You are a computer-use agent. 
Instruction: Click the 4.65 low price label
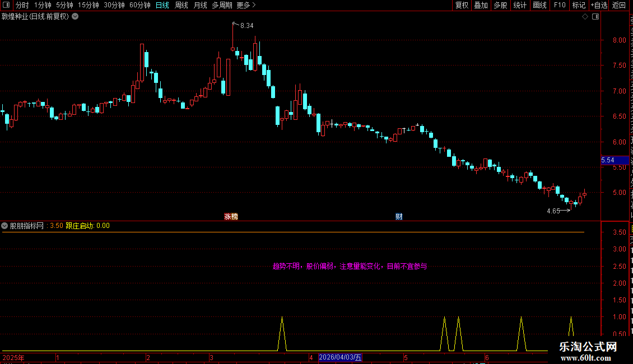(x=553, y=211)
